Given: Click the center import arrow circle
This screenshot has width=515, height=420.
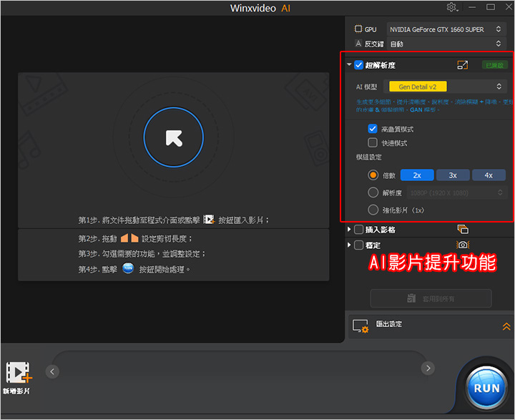Looking at the screenshot, I should click(x=173, y=137).
